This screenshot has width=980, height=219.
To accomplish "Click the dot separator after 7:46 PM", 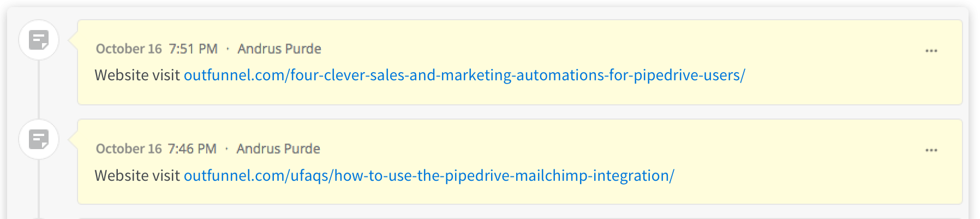I will coord(226,149).
